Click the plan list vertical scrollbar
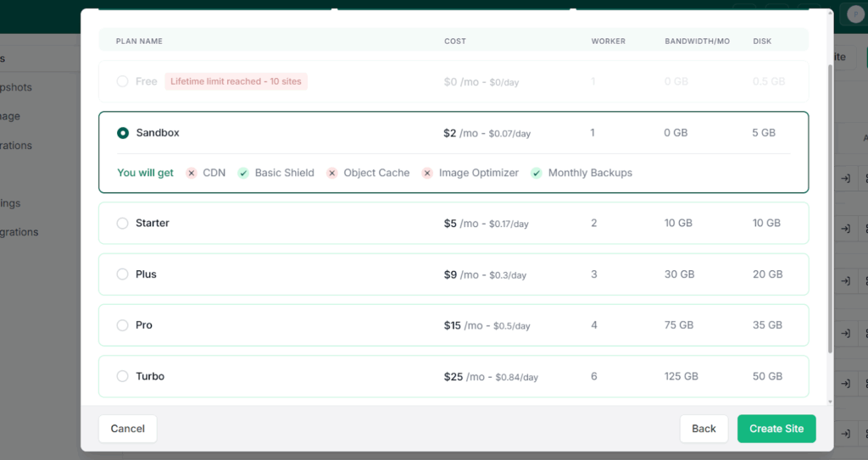Screen dimensions: 868x460 click(x=830, y=209)
